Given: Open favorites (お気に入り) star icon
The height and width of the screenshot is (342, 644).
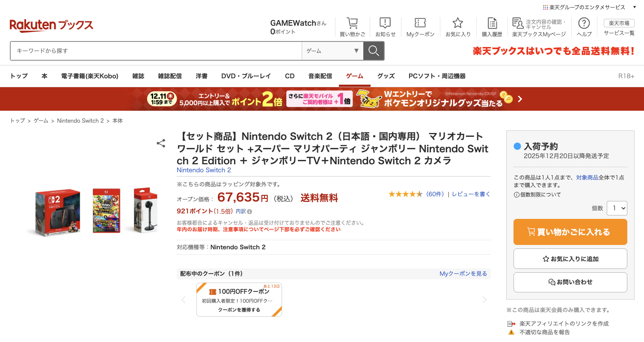Looking at the screenshot, I should tap(458, 23).
